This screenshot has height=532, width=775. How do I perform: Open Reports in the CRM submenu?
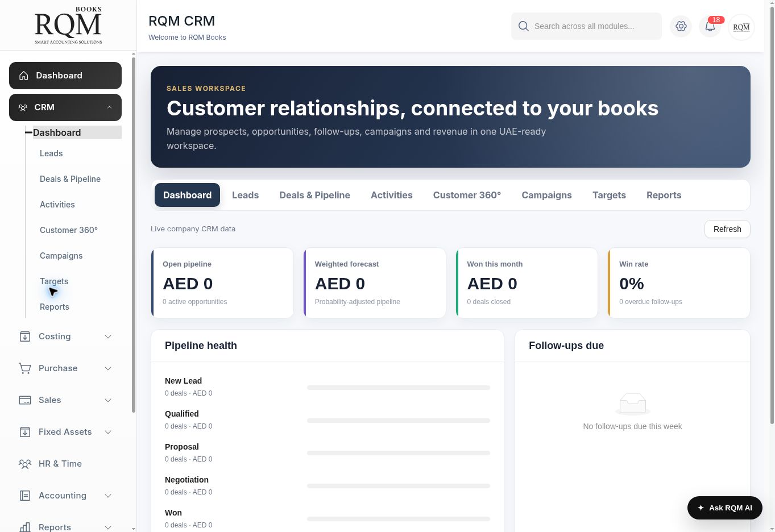click(55, 307)
